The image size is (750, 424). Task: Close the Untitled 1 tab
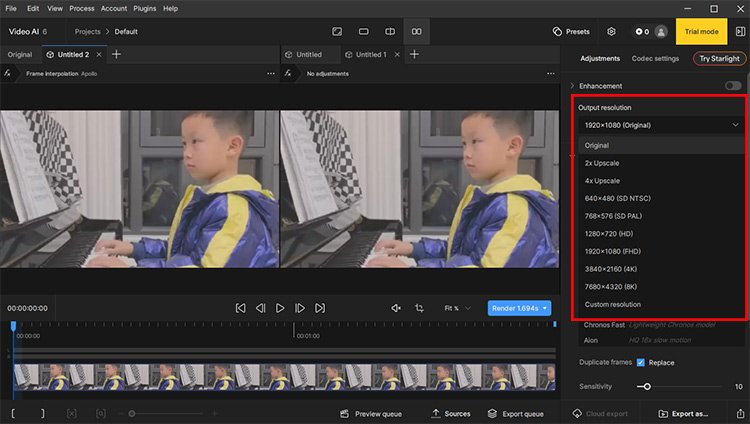(x=397, y=55)
